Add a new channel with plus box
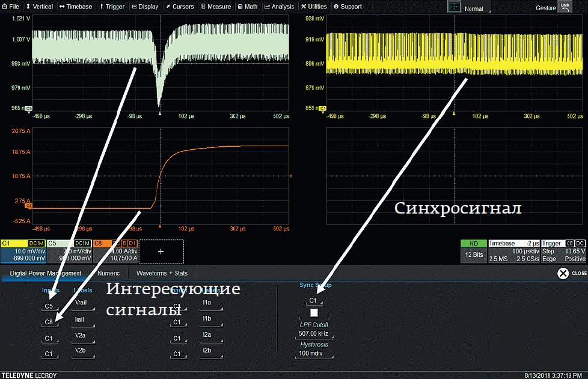The image size is (588, 379). (x=161, y=251)
